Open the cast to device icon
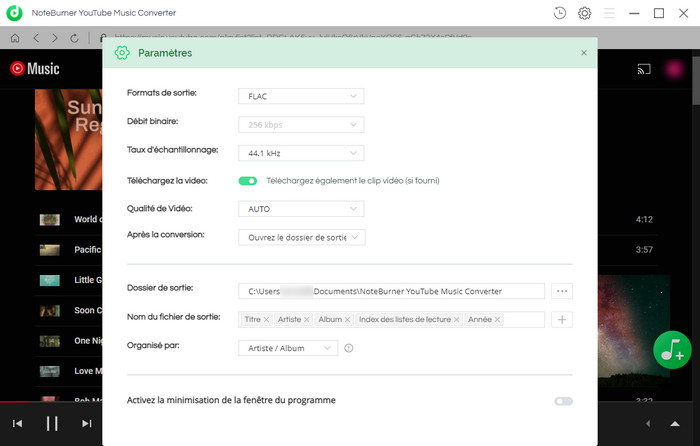This screenshot has height=446, width=700. (x=644, y=69)
